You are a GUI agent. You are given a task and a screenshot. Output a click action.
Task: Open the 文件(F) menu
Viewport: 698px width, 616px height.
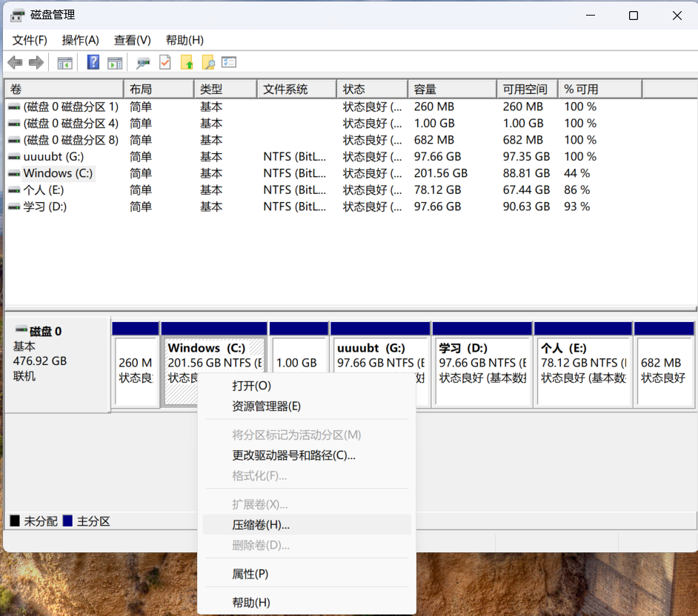coord(30,41)
